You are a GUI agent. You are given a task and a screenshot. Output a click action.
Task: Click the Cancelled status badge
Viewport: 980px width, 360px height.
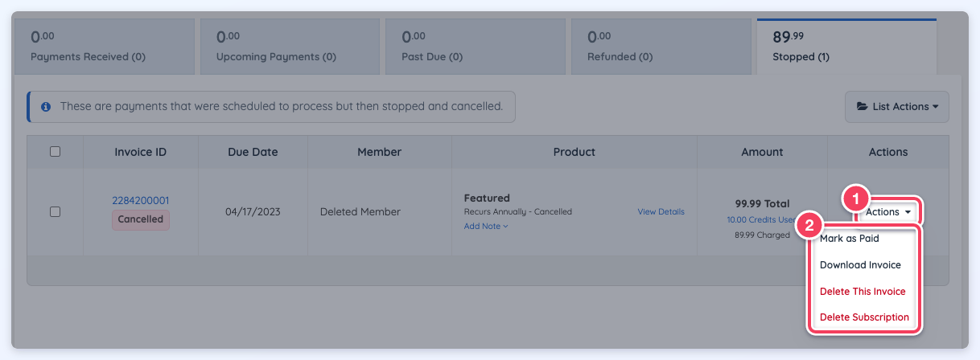(x=141, y=219)
